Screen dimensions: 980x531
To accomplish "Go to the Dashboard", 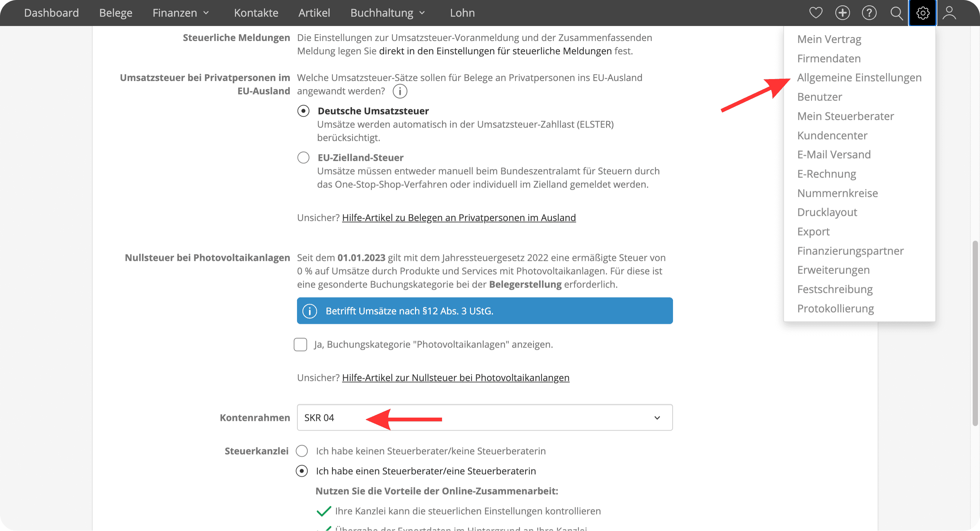I will pos(51,13).
